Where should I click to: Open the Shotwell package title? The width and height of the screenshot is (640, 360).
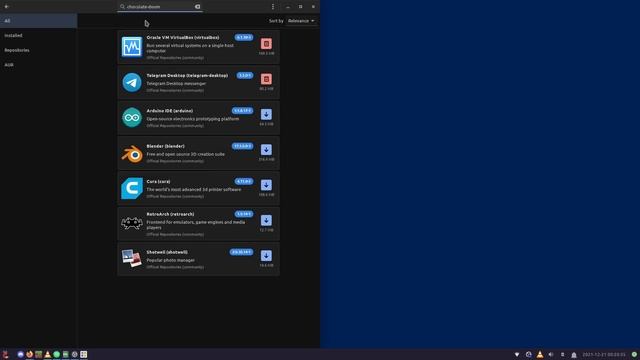click(167, 252)
